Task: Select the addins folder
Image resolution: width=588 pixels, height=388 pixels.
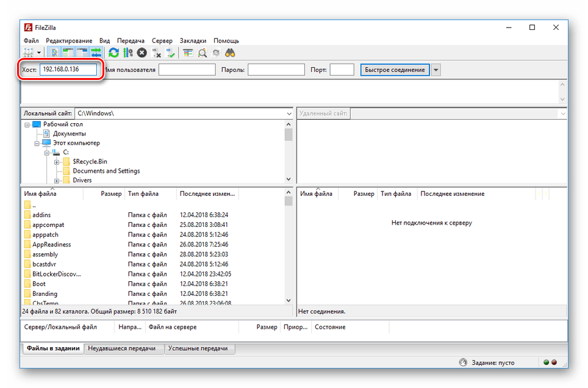Action: click(x=41, y=215)
